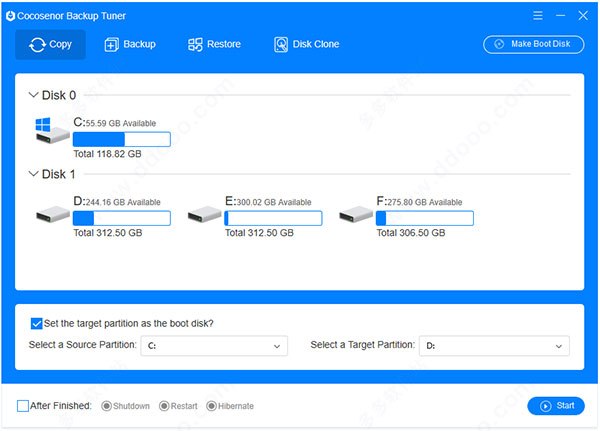This screenshot has width=600, height=431.
Task: Click the Total 306.50 GB text
Action: 411,233
